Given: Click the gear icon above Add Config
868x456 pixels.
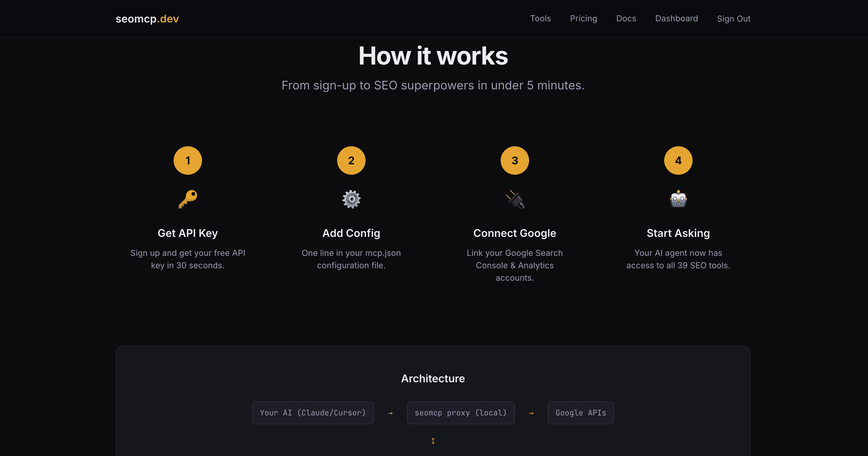Looking at the screenshot, I should coord(351,199).
